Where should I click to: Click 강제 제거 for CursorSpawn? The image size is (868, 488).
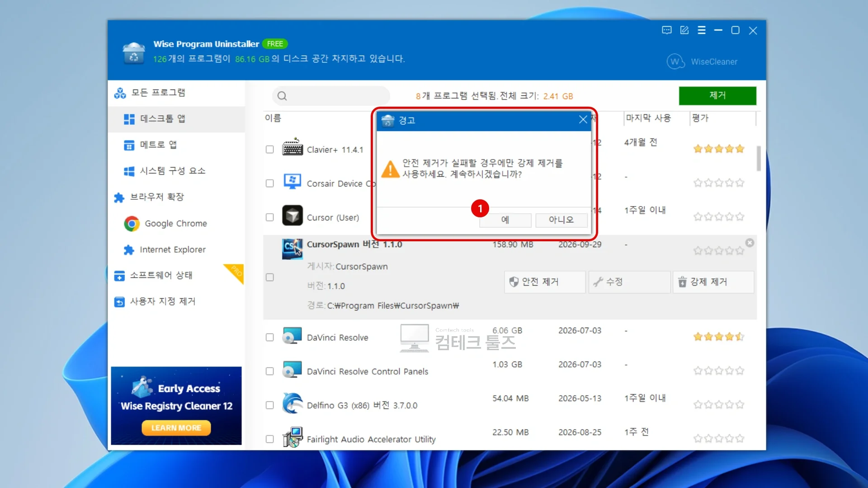[713, 282]
